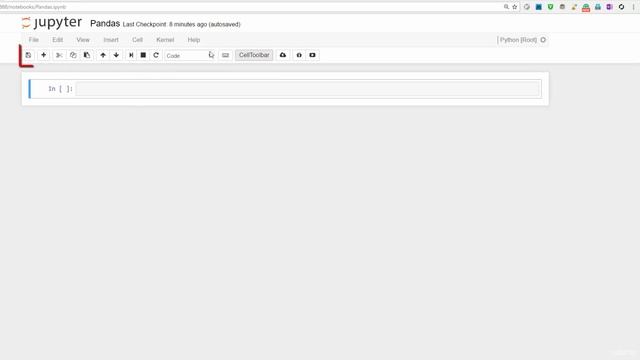The image size is (640, 360).
Task: Click the dark blue square extension icon
Action: [x=539, y=7]
